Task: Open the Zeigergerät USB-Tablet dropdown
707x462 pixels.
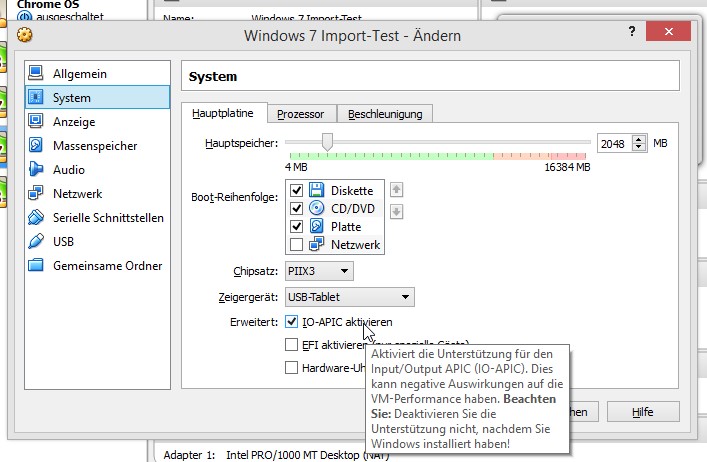Action: (349, 297)
